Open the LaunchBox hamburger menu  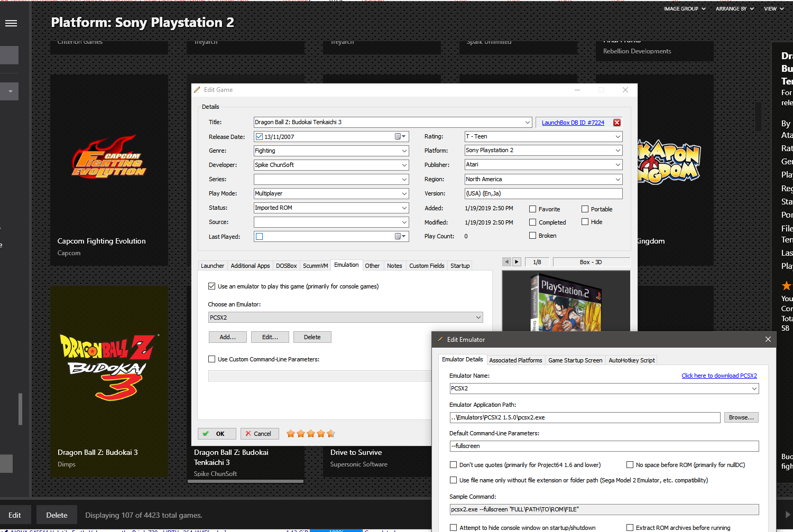11,23
